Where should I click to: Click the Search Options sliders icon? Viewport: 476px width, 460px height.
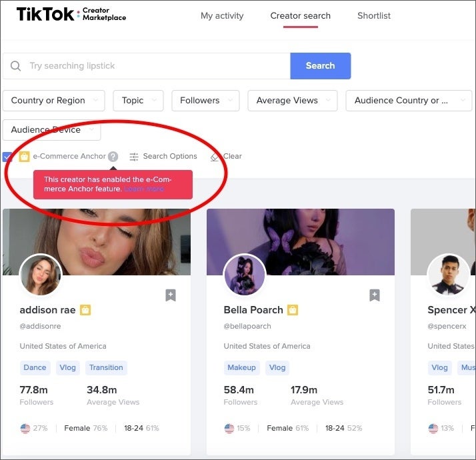(134, 157)
